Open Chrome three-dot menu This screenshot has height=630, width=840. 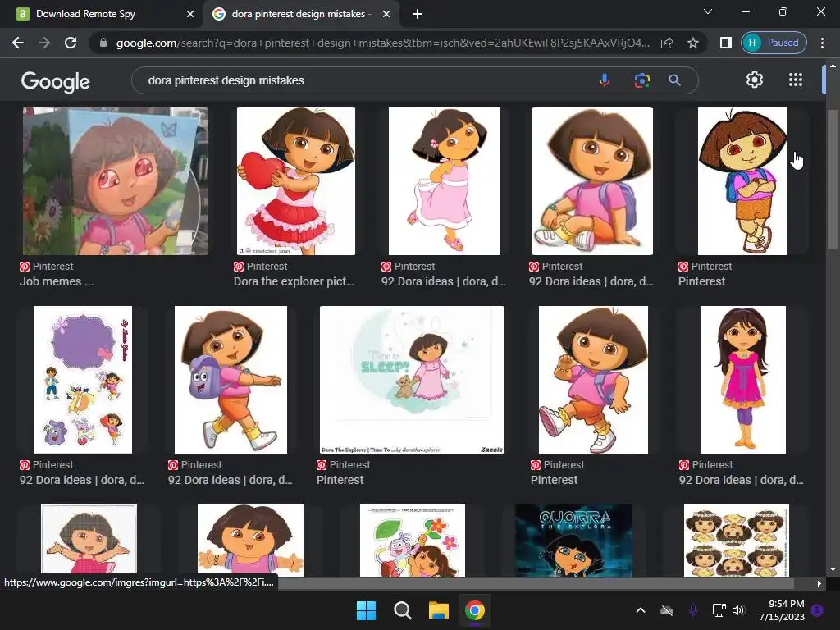[x=822, y=43]
